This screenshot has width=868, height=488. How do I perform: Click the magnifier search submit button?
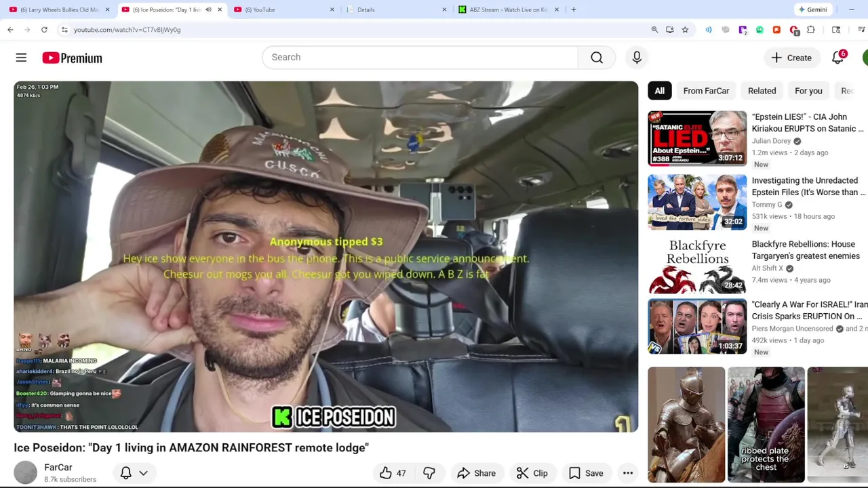coord(597,58)
